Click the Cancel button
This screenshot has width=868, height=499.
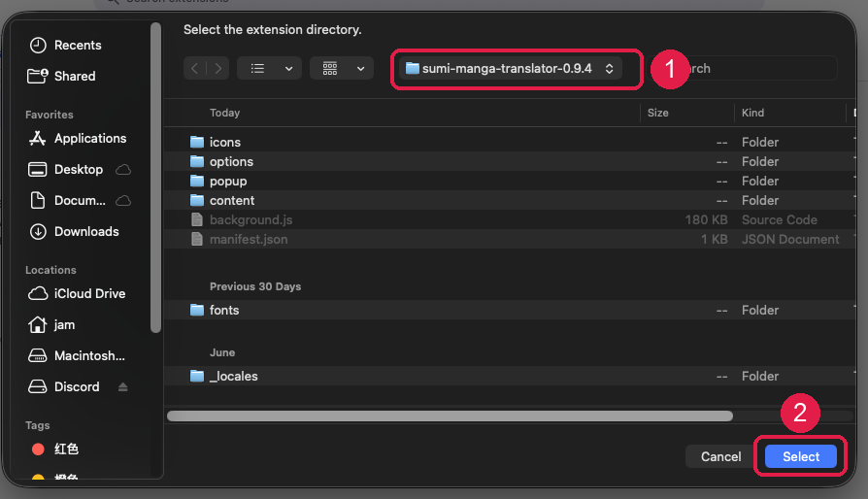(720, 456)
